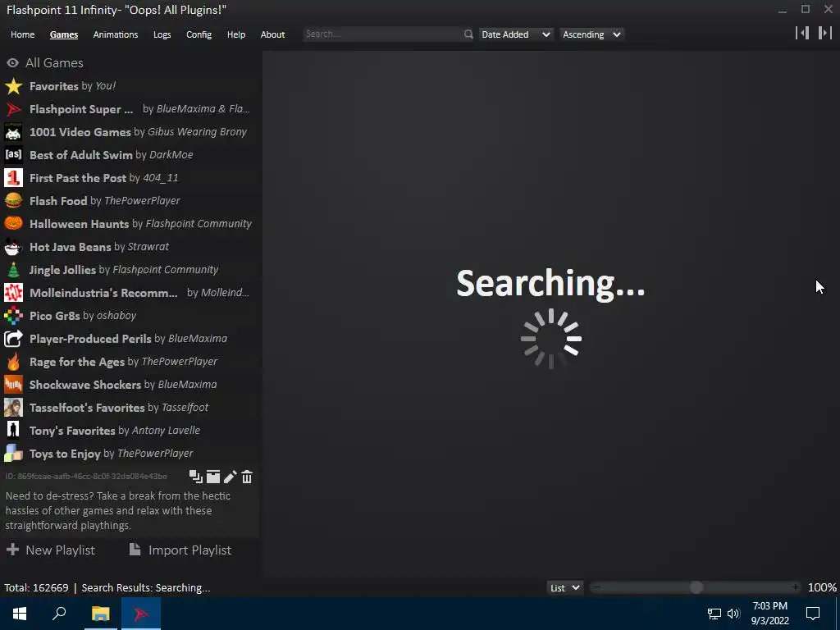Image resolution: width=840 pixels, height=630 pixels.
Task: Focus the Search input field
Action: 383,34
